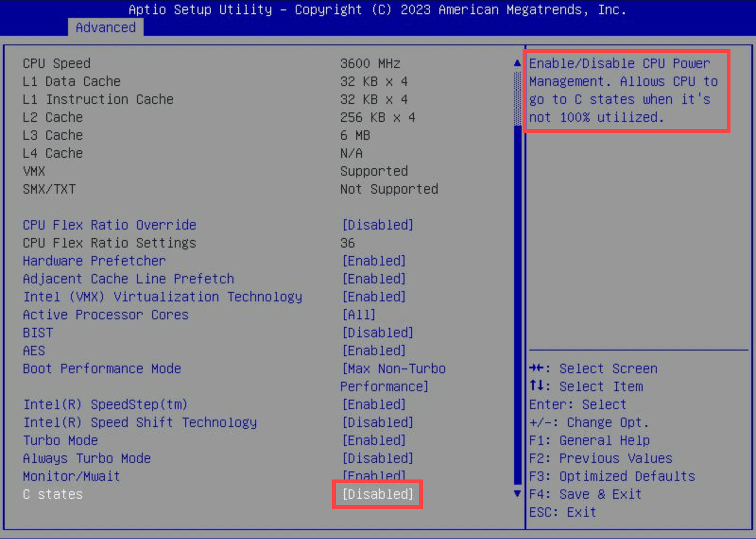Click F4: Save & Exit hint
The width and height of the screenshot is (756, 539).
586,494
